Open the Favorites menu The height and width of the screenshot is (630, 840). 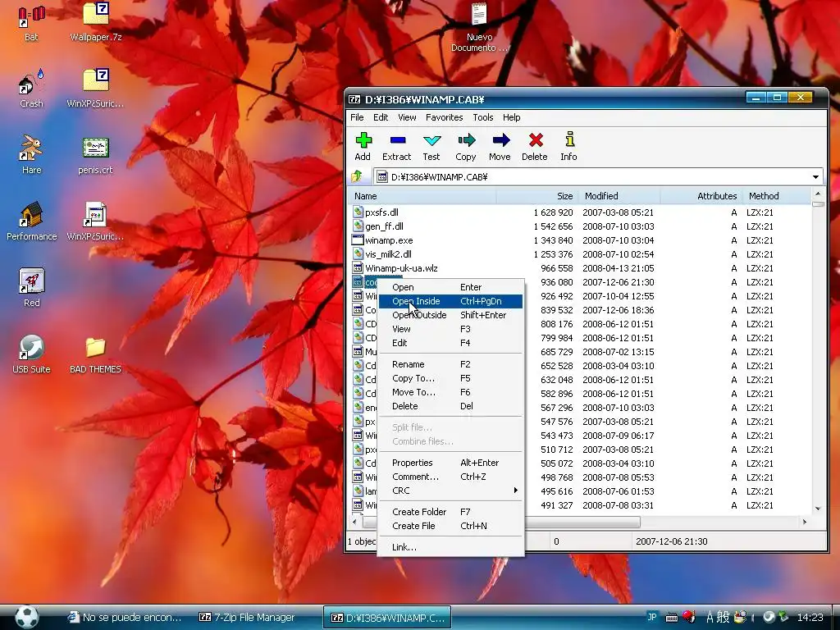(x=444, y=117)
